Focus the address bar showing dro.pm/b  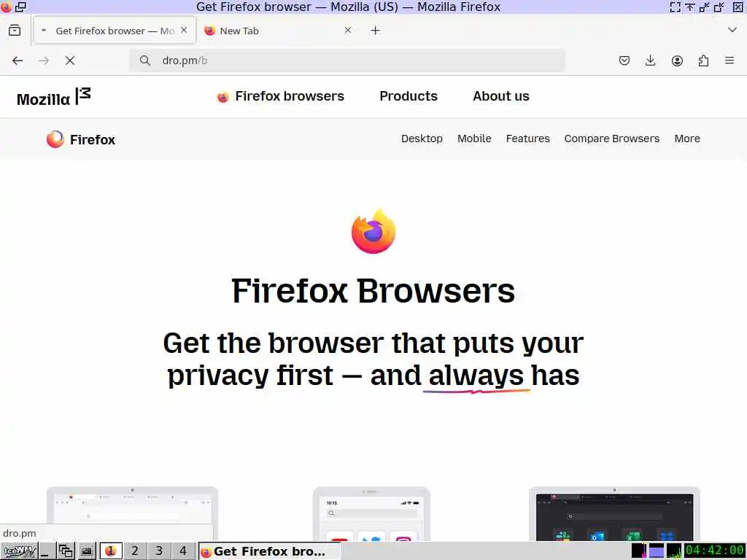(x=347, y=61)
